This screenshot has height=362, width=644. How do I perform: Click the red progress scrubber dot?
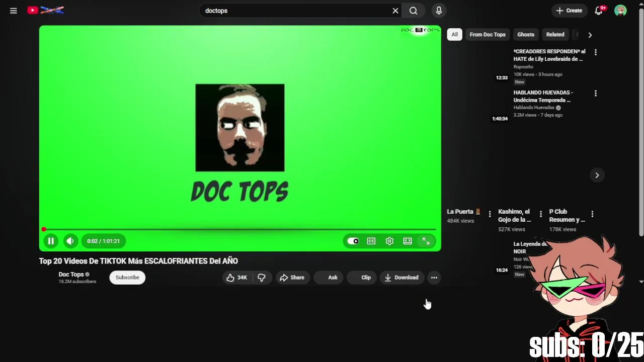[x=44, y=229]
